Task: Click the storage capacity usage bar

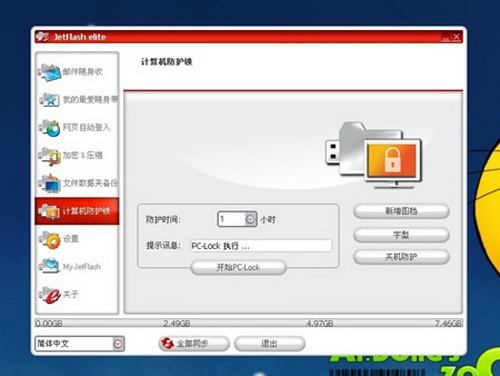Action: [x=249, y=323]
